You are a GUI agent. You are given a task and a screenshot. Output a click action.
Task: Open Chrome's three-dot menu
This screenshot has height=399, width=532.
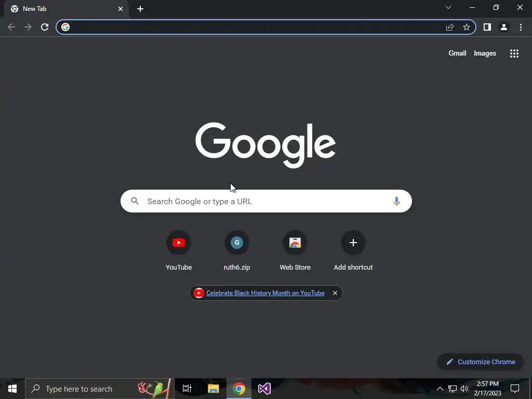point(521,27)
